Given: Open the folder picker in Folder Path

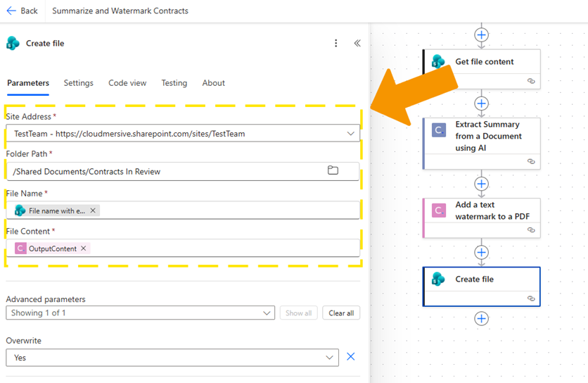Looking at the screenshot, I should [x=333, y=170].
